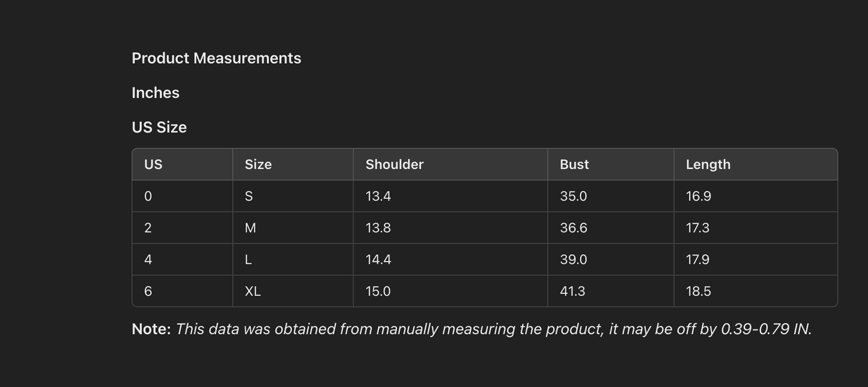Click the bold Note label
This screenshot has height=387, width=868.
tap(151, 329)
